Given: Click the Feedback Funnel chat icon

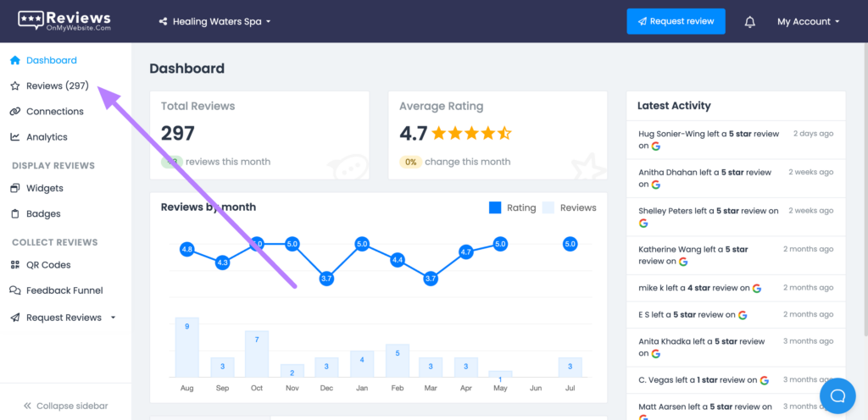Looking at the screenshot, I should [x=15, y=290].
